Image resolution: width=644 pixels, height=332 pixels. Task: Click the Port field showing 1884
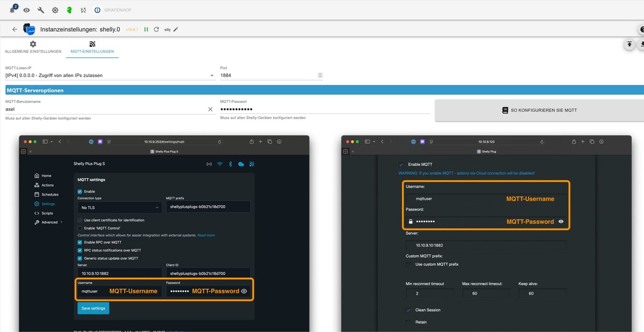pos(268,76)
